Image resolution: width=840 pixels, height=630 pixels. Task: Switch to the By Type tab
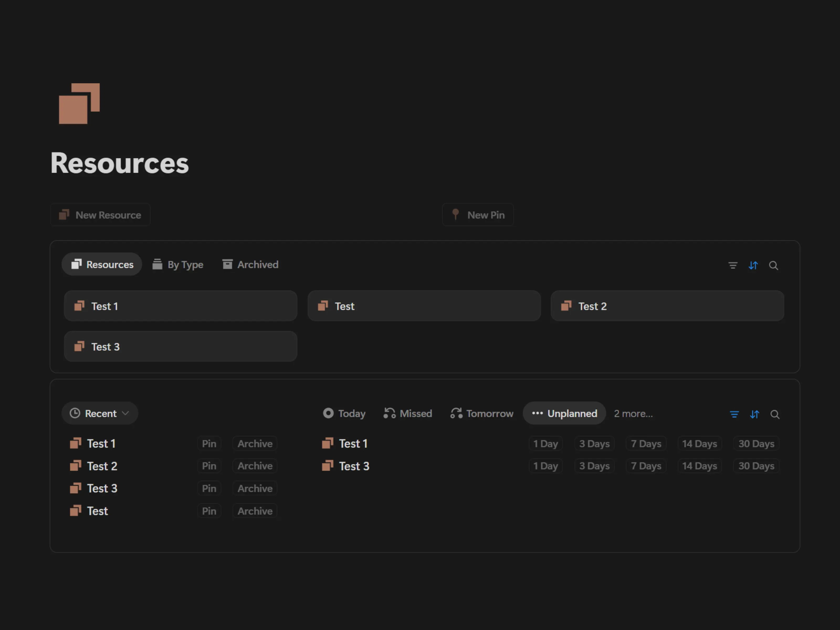coord(178,264)
